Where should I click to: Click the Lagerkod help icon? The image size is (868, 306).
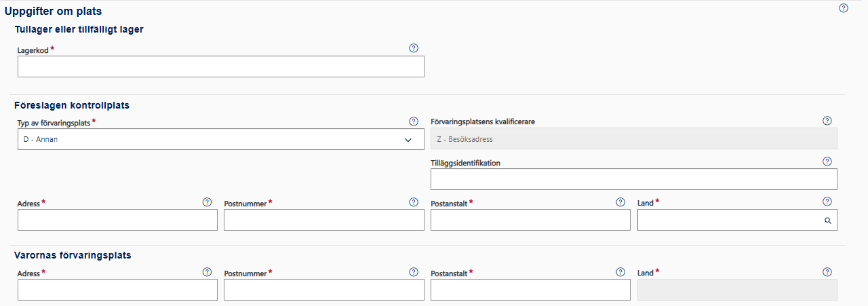point(414,48)
